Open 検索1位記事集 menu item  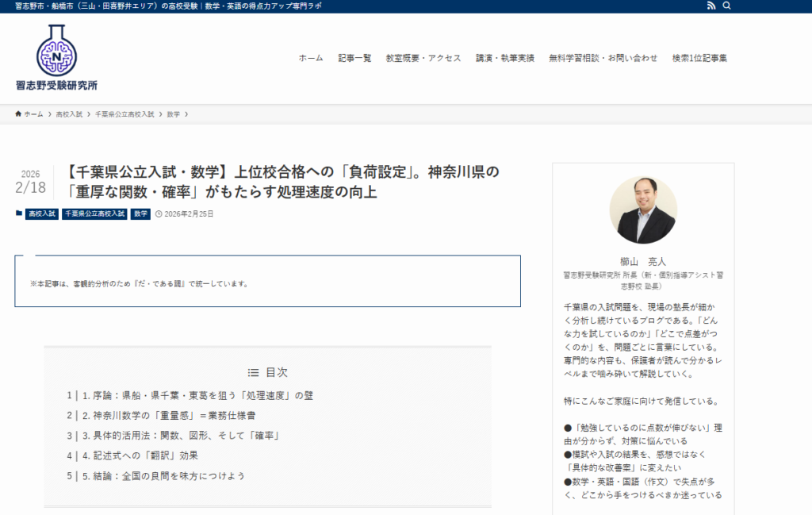click(699, 58)
